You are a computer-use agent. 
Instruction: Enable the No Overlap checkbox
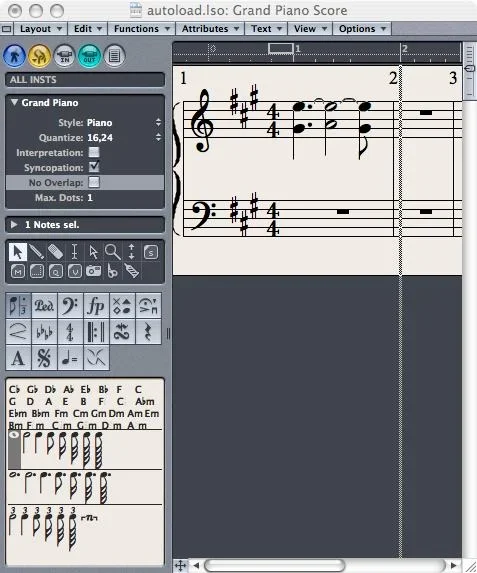(x=94, y=182)
